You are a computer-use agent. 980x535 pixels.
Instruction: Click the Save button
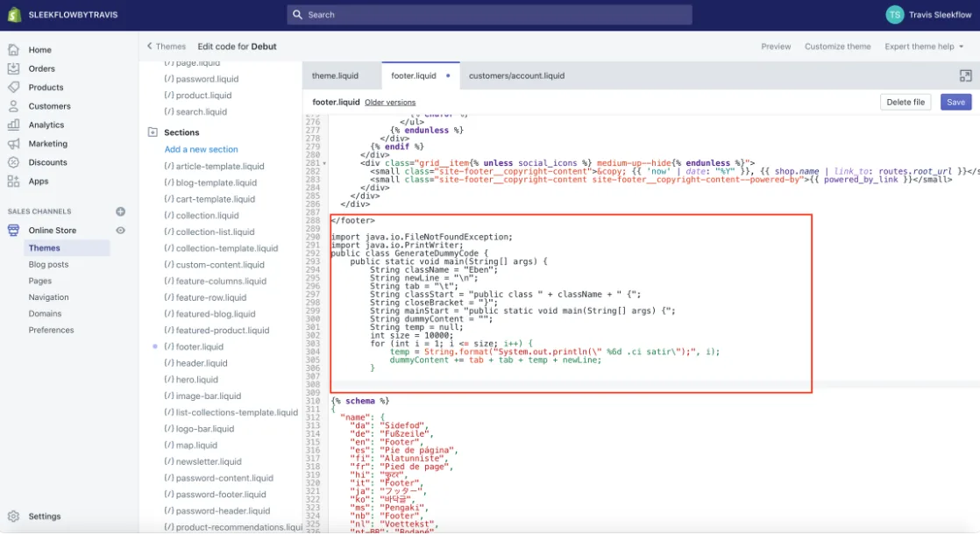tap(955, 102)
